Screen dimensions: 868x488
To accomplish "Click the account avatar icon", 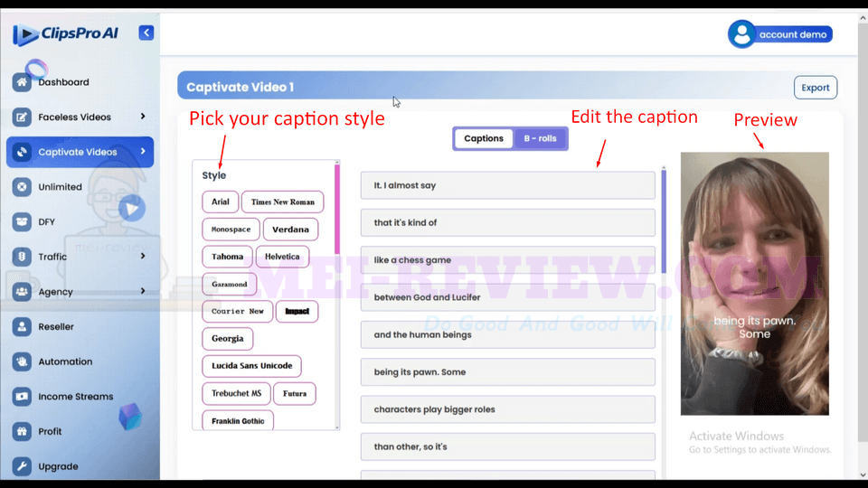I will tap(741, 34).
